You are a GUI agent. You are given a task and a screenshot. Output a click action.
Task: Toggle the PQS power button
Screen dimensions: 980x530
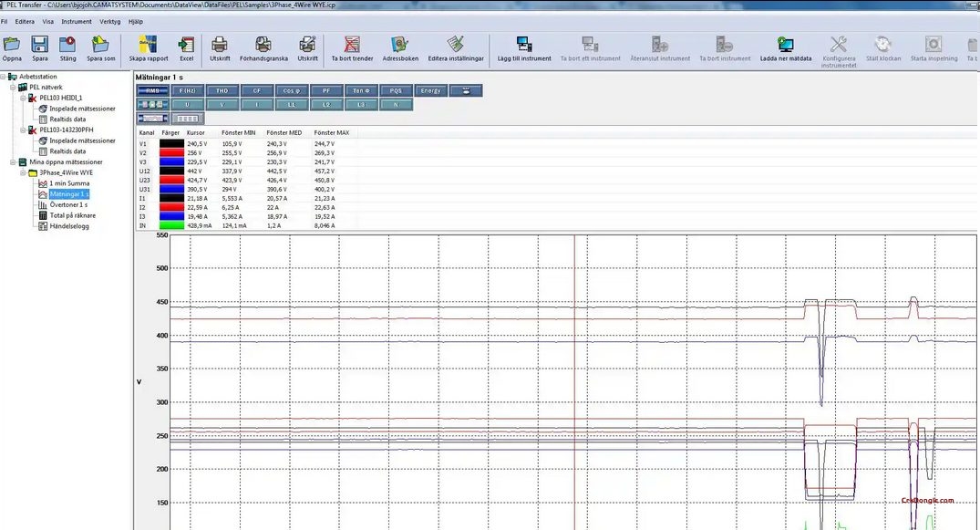point(396,90)
